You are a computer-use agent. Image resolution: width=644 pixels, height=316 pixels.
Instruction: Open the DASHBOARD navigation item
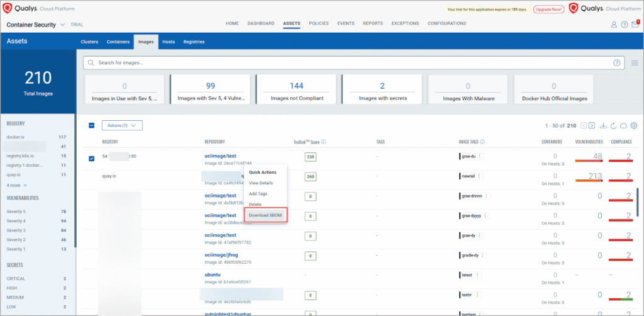tap(261, 23)
